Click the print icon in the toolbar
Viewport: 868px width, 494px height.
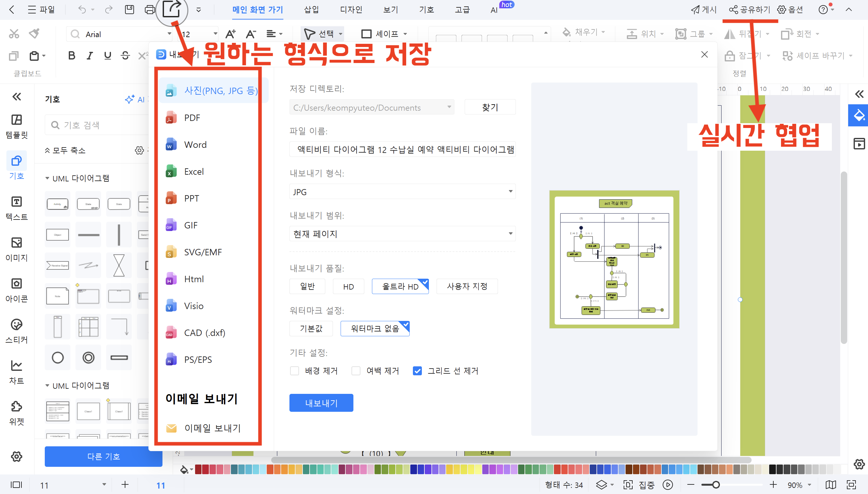pyautogui.click(x=150, y=10)
